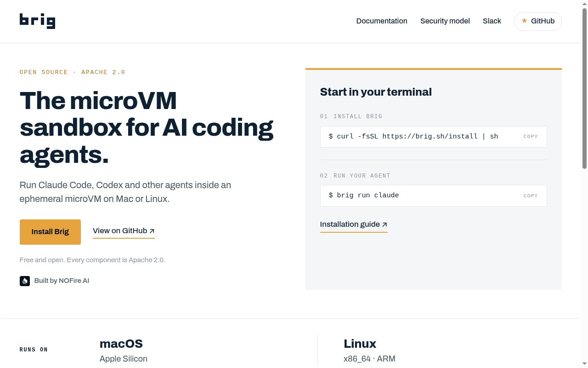Click the macOS platform heading
The height and width of the screenshot is (368, 588).
pyautogui.click(x=121, y=344)
